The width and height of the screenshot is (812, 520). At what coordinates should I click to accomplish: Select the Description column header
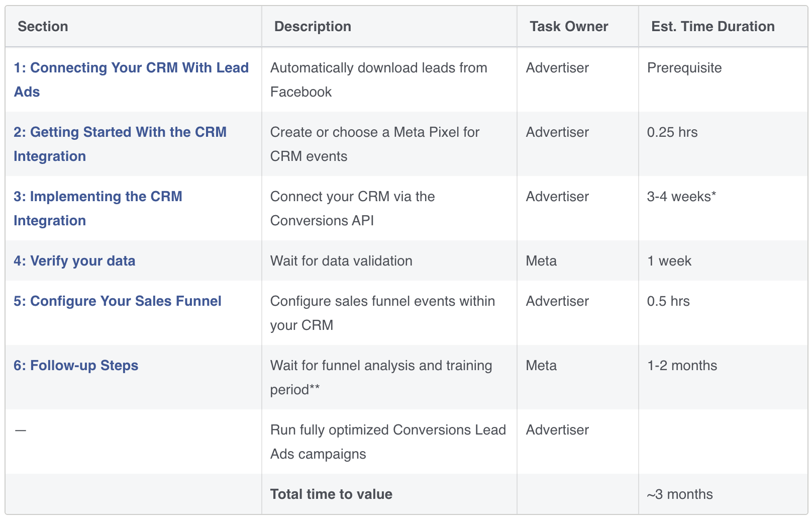tap(313, 26)
